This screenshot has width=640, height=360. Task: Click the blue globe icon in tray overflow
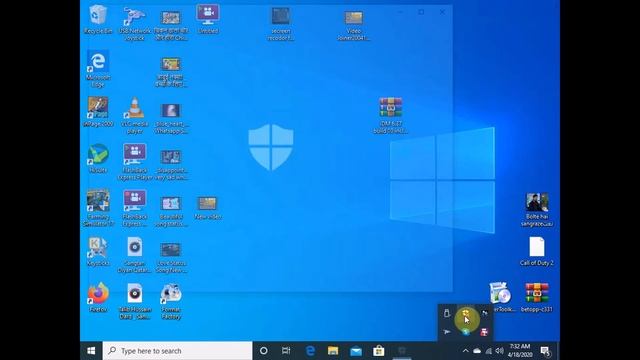click(x=466, y=332)
